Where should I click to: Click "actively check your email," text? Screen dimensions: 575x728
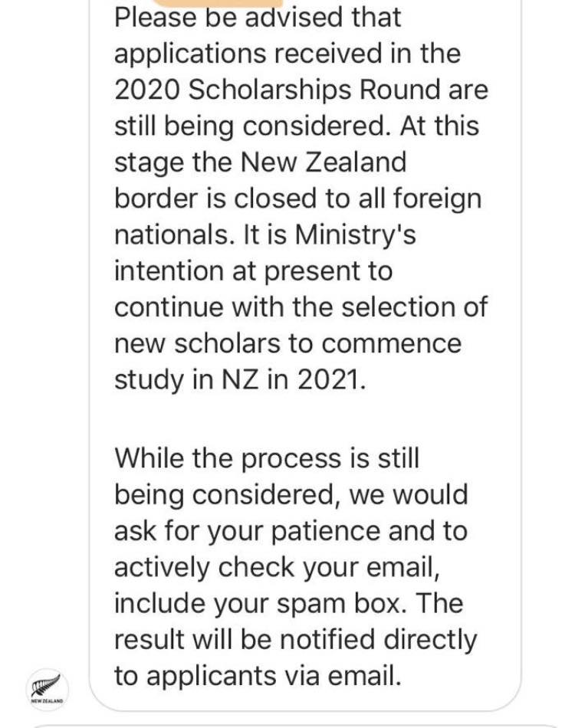(277, 568)
